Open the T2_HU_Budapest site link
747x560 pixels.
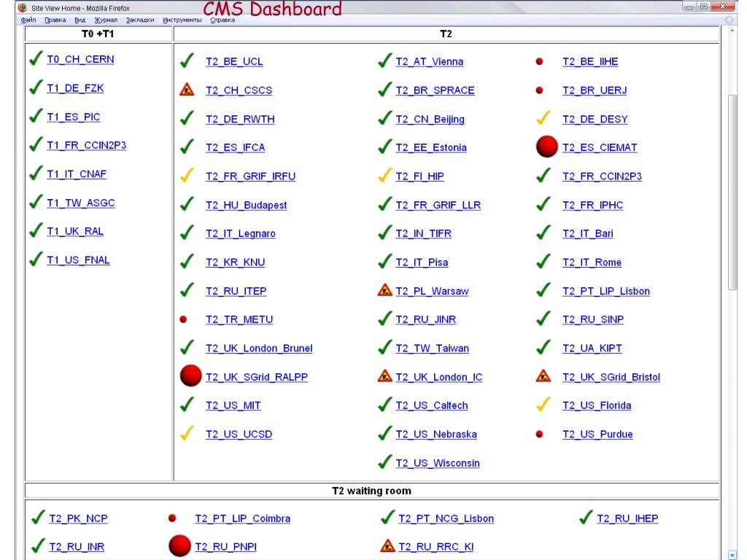tap(247, 205)
